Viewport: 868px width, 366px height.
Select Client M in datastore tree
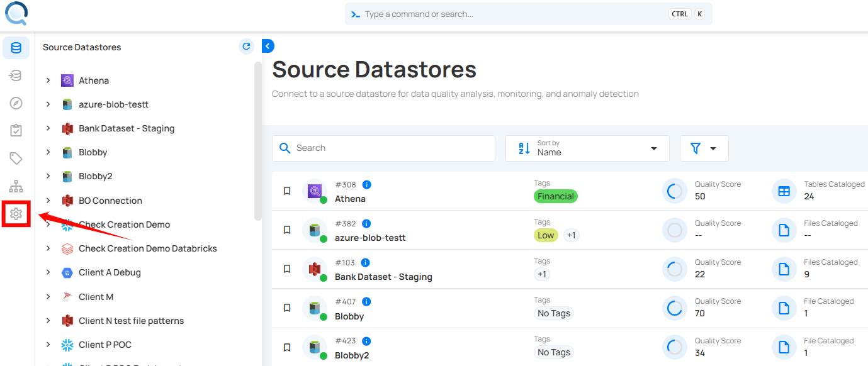tap(96, 297)
